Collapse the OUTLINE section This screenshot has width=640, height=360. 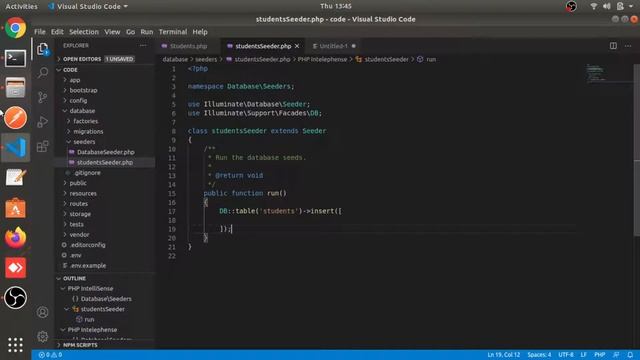tap(105, 278)
